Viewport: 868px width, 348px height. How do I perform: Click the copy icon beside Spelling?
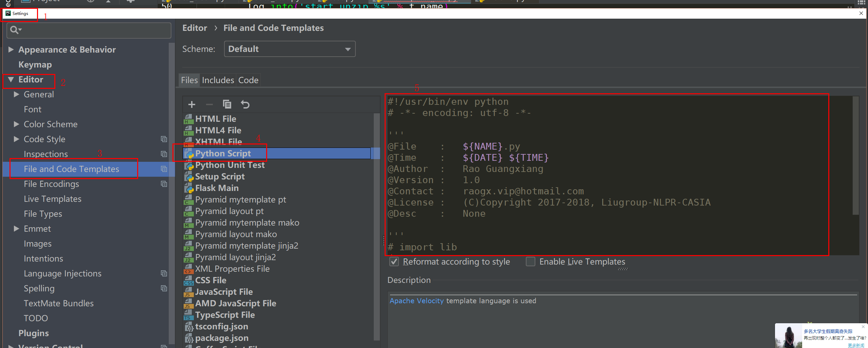(x=164, y=288)
